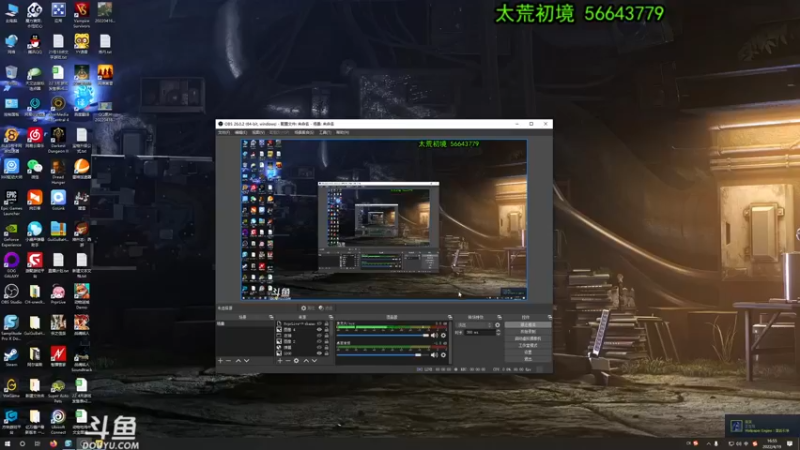
Task: Open the OBS Studio desktop shortcut
Action: pyautogui.click(x=11, y=295)
